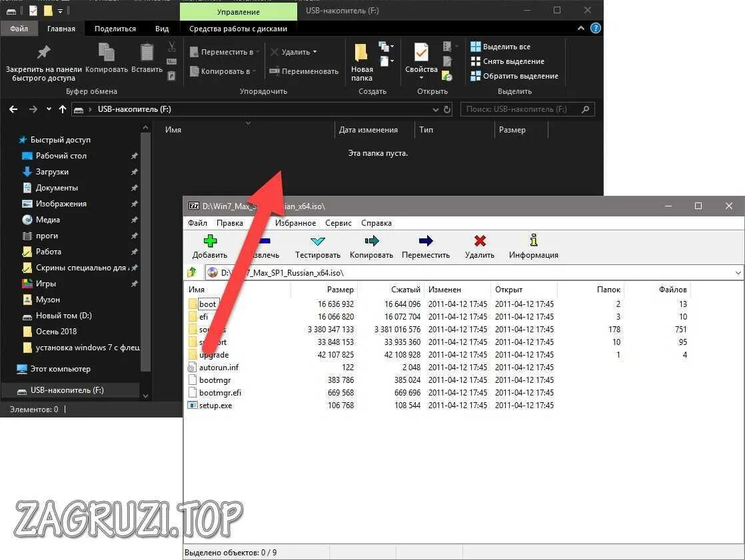745x560 pixels.
Task: Click the Copy (Копировать) ribbon icon in Explorer
Action: (x=107, y=52)
